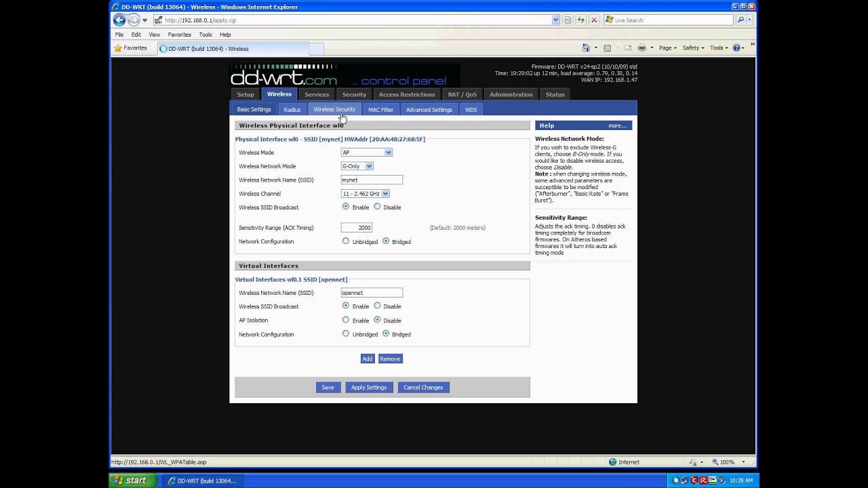Open the IE Help question-mark icon

(x=736, y=48)
